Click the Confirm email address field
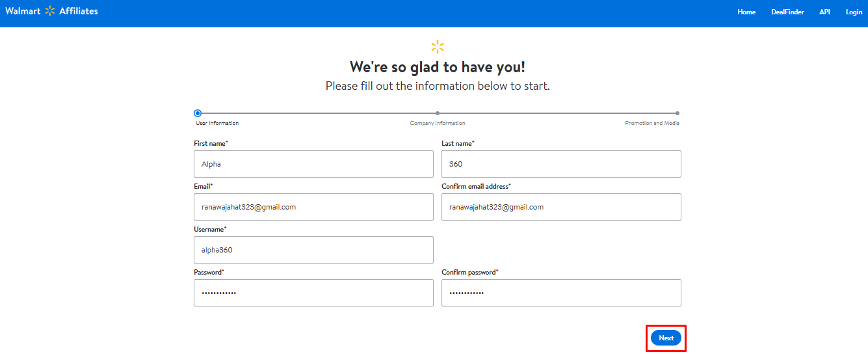Screen dimensions: 868x354 [x=561, y=207]
